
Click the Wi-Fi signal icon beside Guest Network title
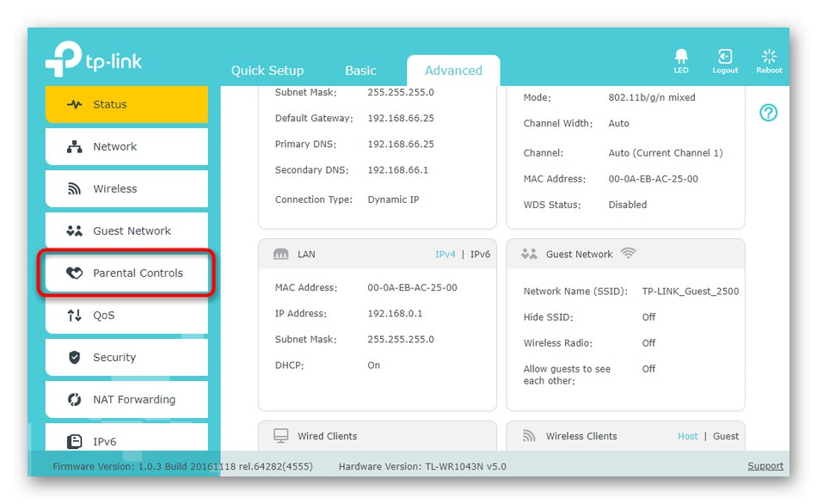coord(629,254)
